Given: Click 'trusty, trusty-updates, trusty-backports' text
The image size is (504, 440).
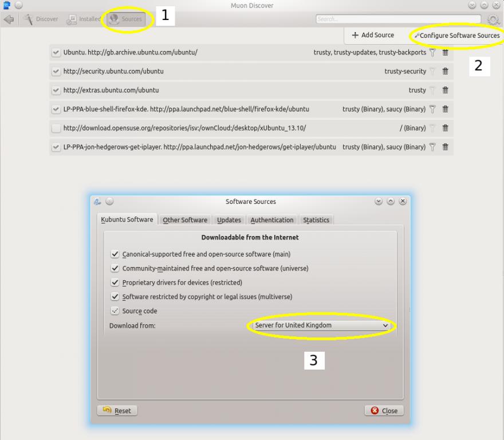Looking at the screenshot, I should pos(369,53).
